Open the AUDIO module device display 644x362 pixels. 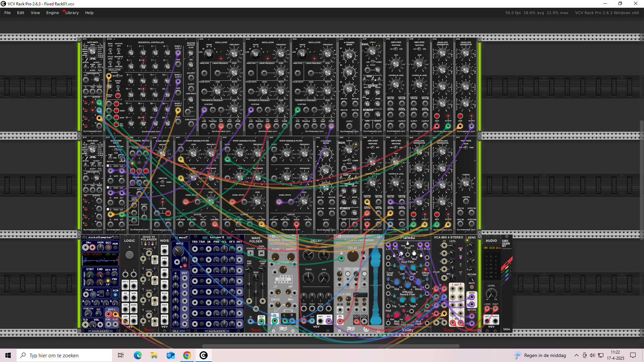[491, 248]
